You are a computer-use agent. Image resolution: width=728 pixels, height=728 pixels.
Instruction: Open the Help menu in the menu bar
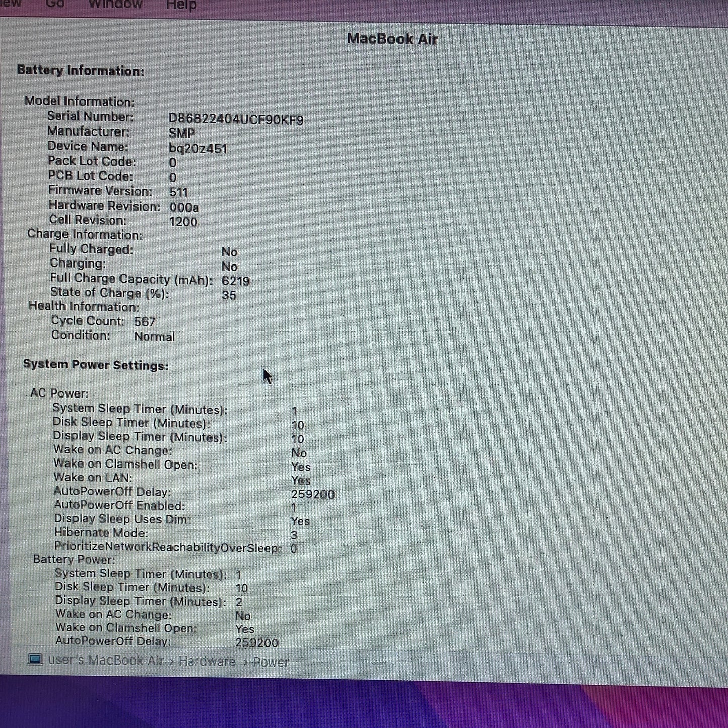(x=181, y=5)
